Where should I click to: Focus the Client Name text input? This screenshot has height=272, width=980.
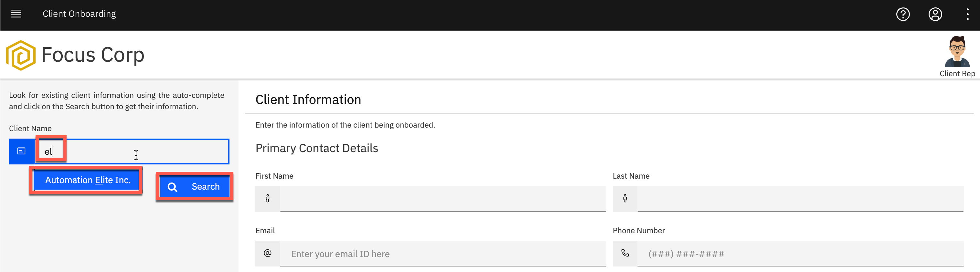(132, 152)
